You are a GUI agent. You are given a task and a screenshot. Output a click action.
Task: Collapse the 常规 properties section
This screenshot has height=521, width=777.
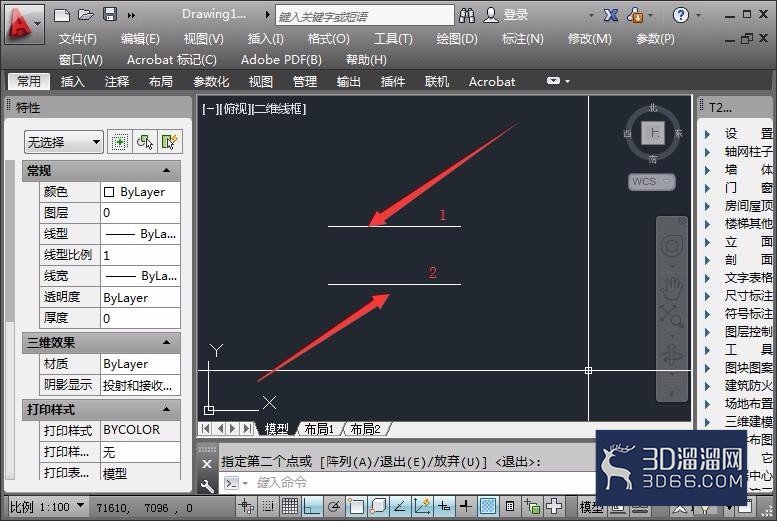[167, 171]
